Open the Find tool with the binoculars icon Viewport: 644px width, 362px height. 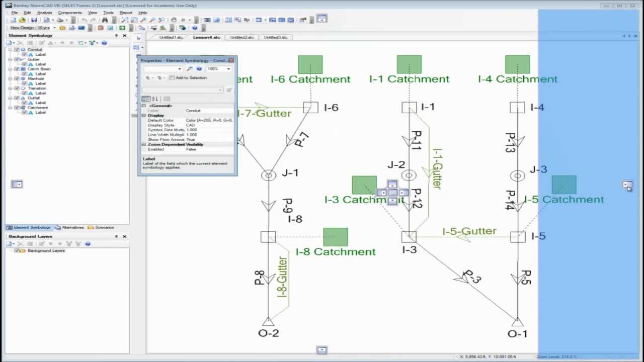(105, 20)
